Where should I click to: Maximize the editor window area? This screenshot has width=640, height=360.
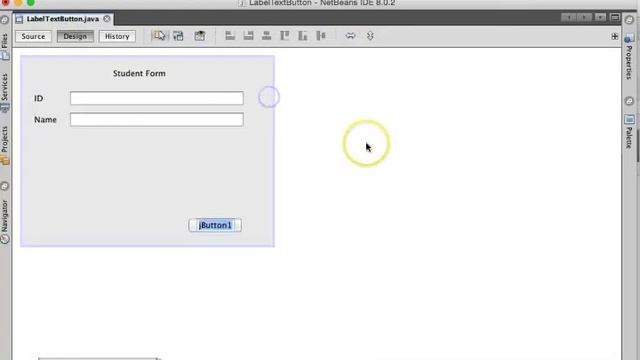614,17
